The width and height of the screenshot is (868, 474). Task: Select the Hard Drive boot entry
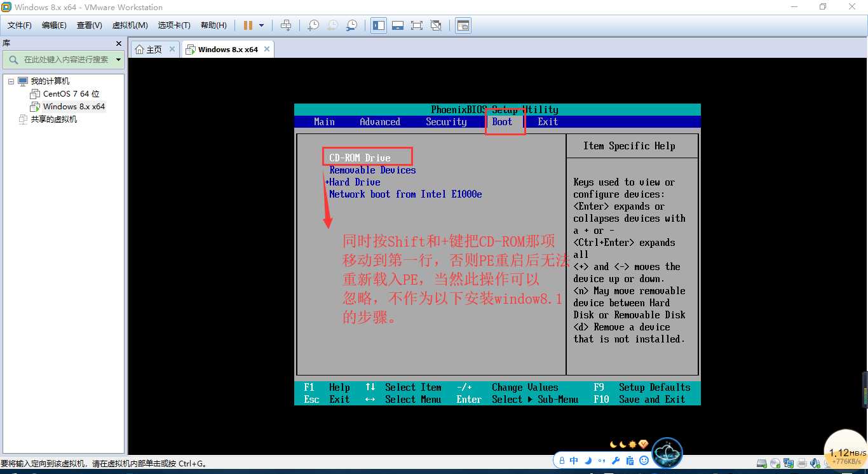(x=355, y=182)
